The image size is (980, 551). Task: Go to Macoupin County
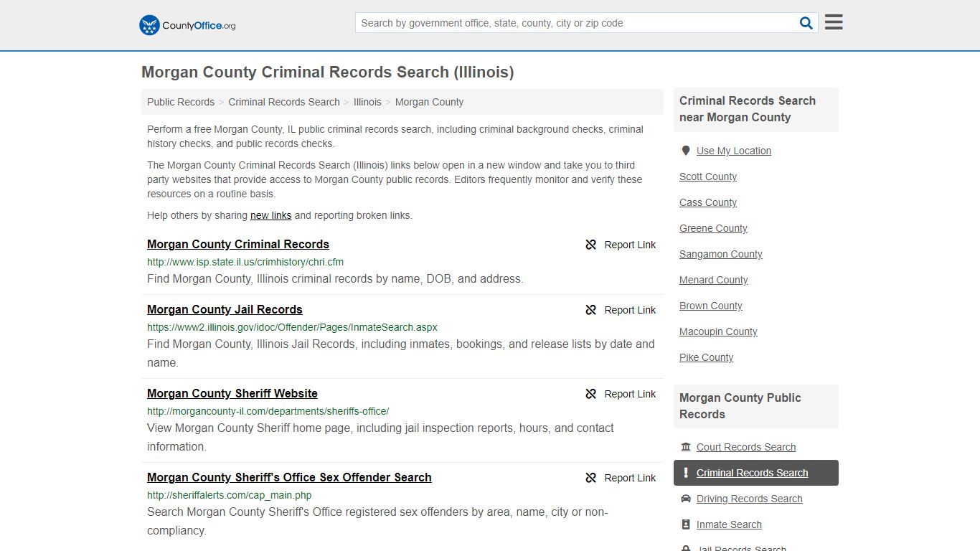tap(718, 331)
